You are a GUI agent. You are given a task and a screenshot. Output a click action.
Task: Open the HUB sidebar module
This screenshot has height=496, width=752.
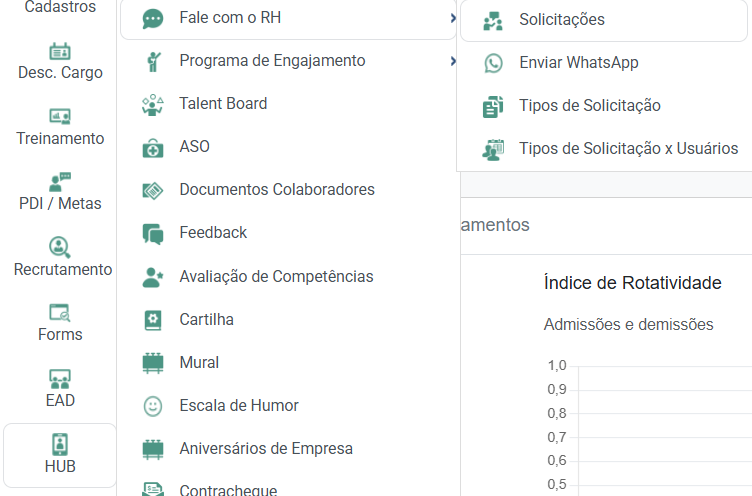[x=60, y=454]
